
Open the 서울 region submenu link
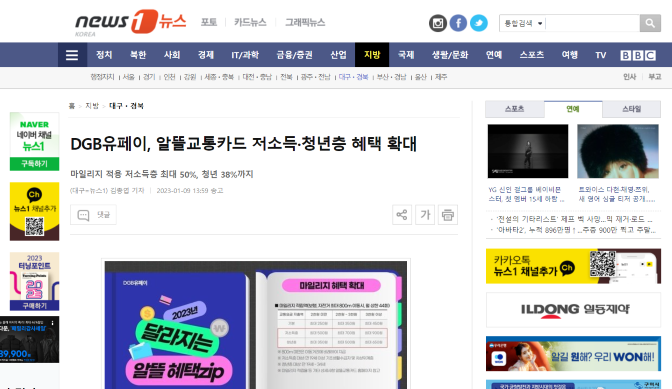pos(129,77)
